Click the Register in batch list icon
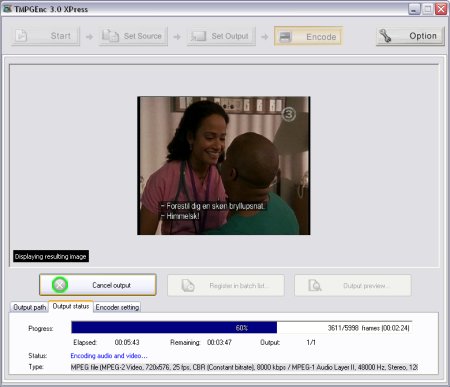This screenshot has height=387, width=450. pos(188,286)
